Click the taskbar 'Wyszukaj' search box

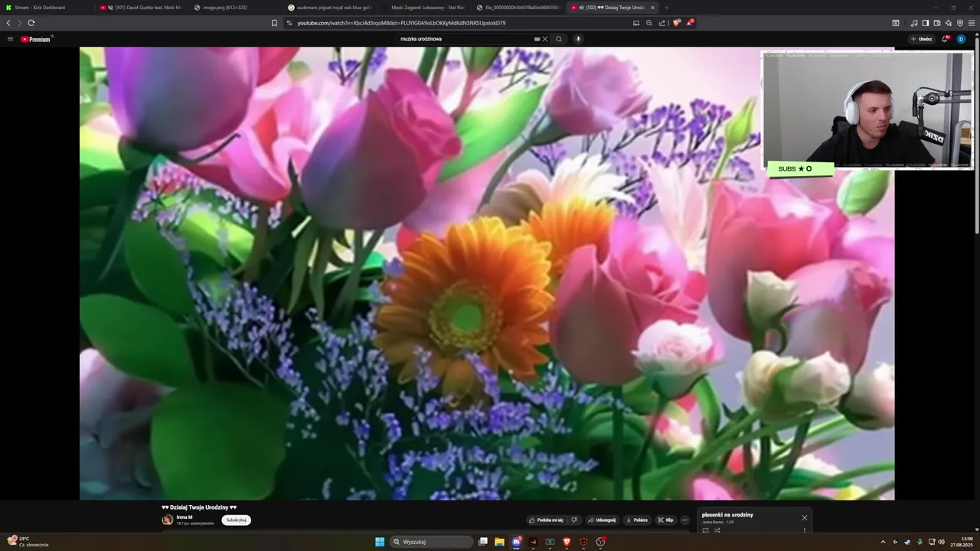[431, 542]
